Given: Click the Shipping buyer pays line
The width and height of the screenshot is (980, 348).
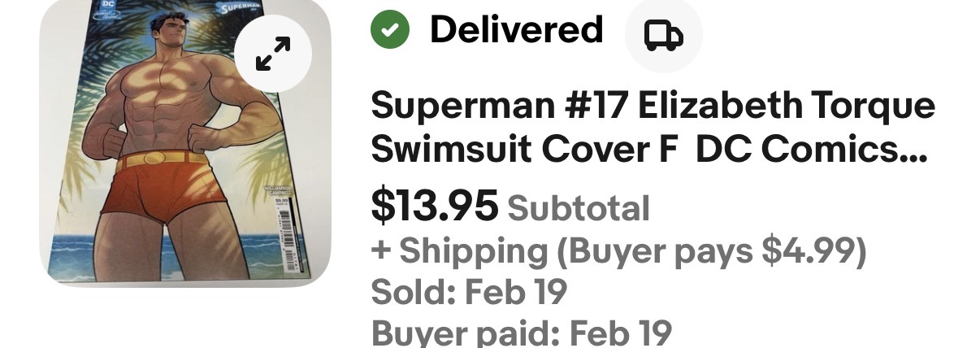Looking at the screenshot, I should pos(618,251).
